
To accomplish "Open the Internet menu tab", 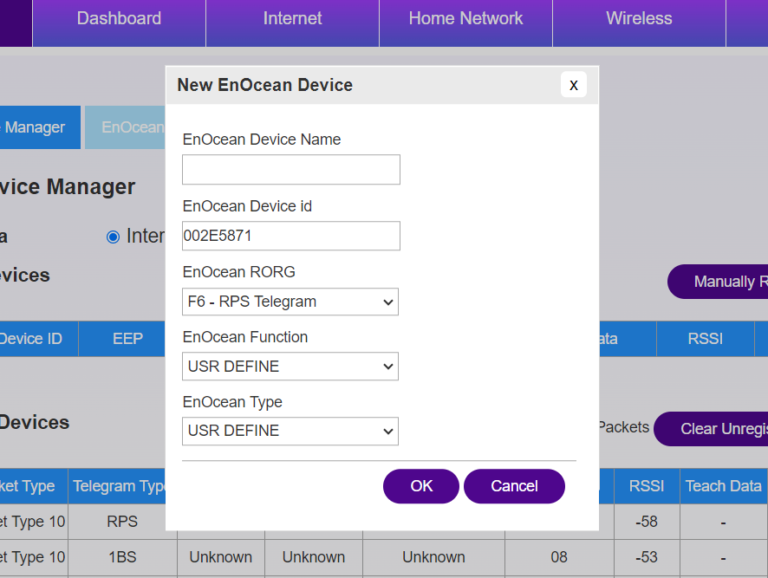I will coord(292,19).
